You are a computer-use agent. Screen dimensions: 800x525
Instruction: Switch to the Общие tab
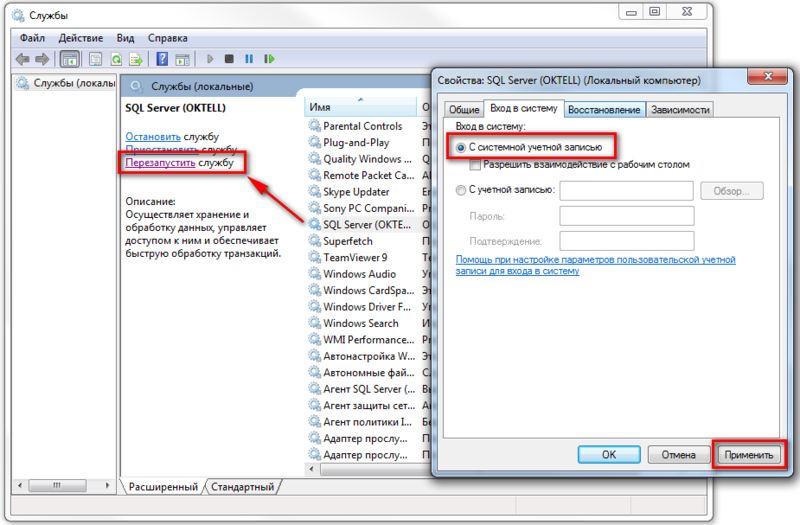(x=464, y=109)
